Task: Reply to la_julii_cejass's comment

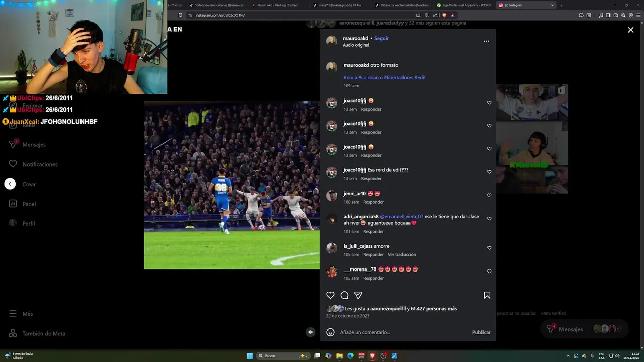Action: click(373, 255)
